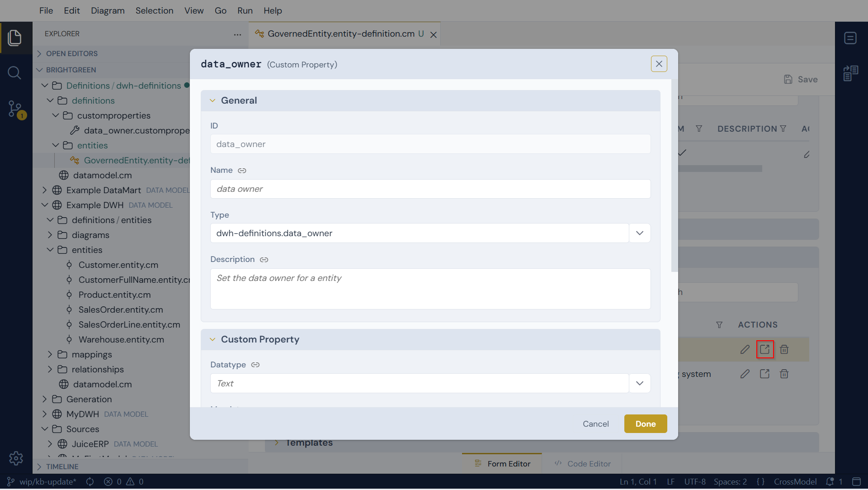
Task: Open the settings gear in activity bar
Action: click(x=16, y=458)
